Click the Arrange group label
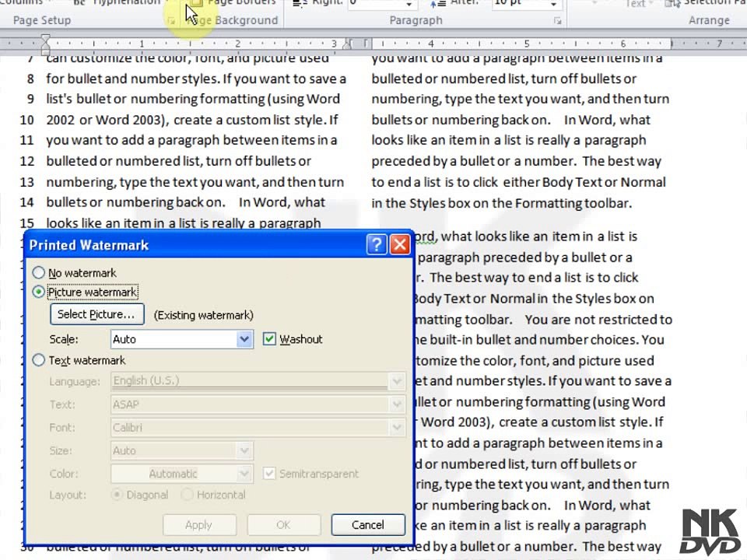This screenshot has height=560, width=747. (x=709, y=20)
